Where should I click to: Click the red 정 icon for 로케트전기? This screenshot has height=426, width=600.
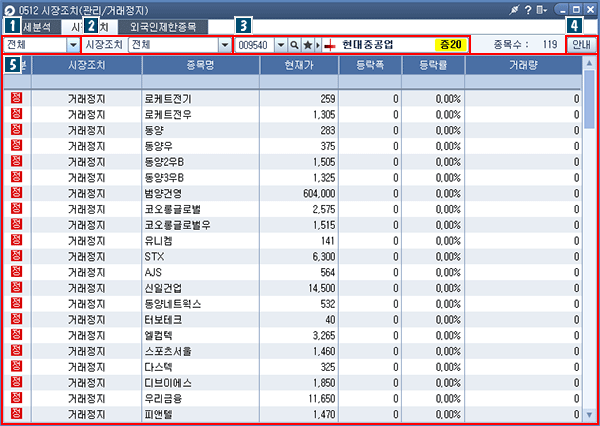(x=16, y=98)
